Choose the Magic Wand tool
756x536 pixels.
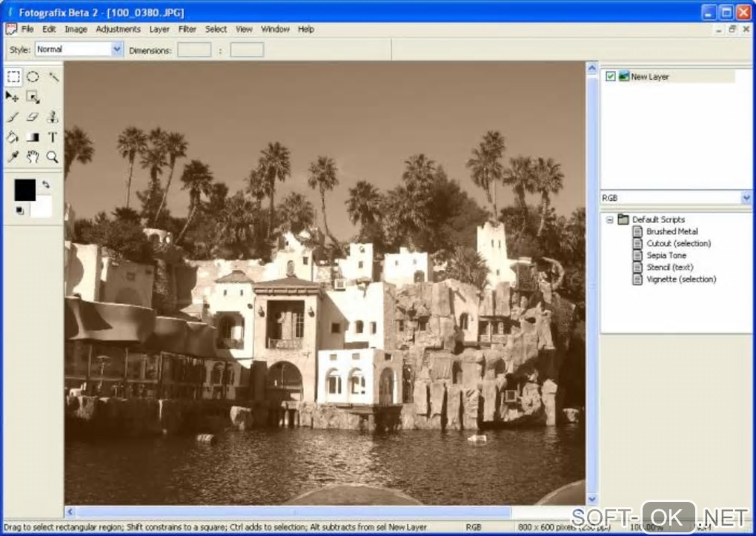tap(53, 76)
